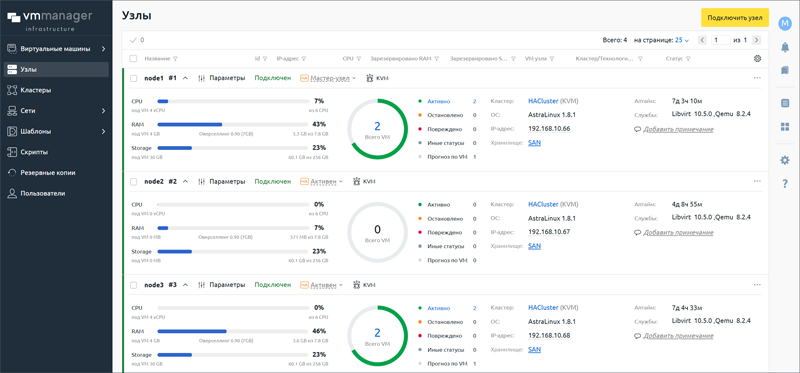This screenshot has width=800, height=373.
Task: Click the KVM icon on node2 row
Action: pyautogui.click(x=357, y=182)
